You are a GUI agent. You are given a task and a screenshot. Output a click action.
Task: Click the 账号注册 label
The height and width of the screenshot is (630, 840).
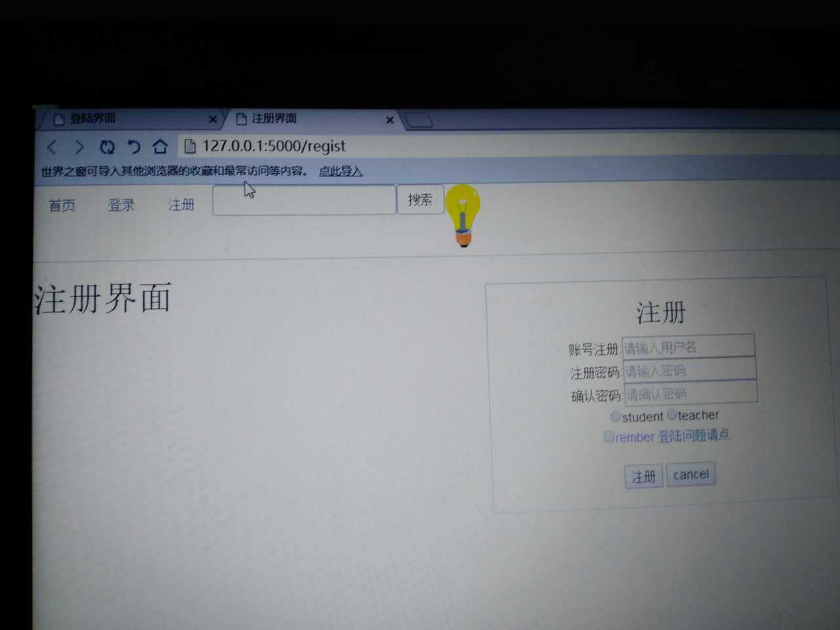[x=594, y=349]
